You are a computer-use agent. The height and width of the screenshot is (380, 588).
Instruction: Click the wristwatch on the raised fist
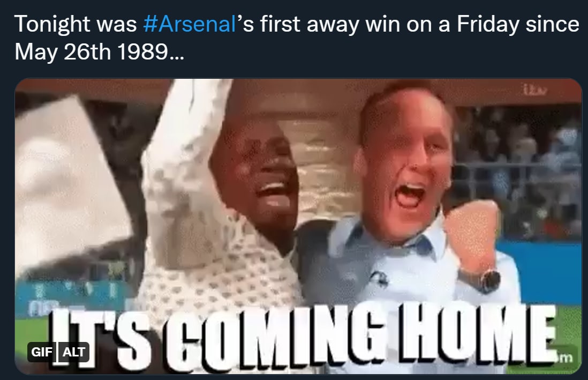[488, 280]
